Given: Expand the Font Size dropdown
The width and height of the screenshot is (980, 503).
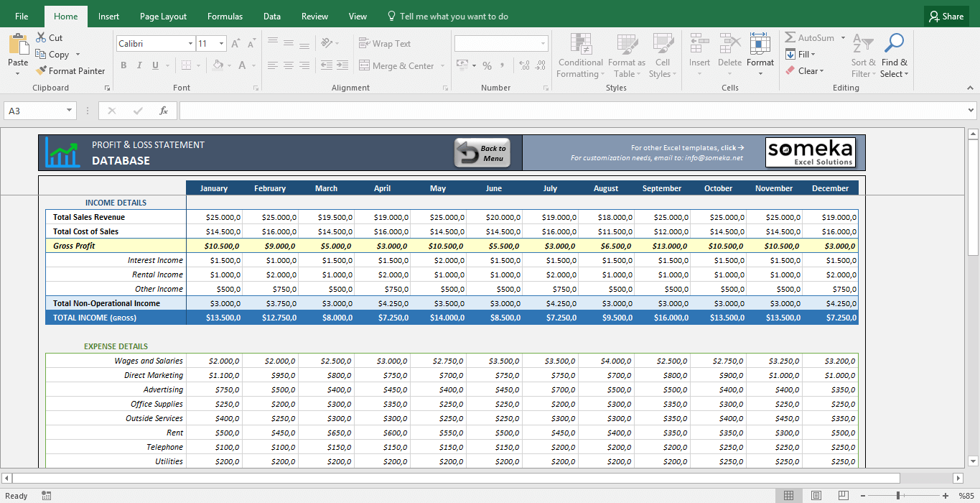Looking at the screenshot, I should pos(222,43).
